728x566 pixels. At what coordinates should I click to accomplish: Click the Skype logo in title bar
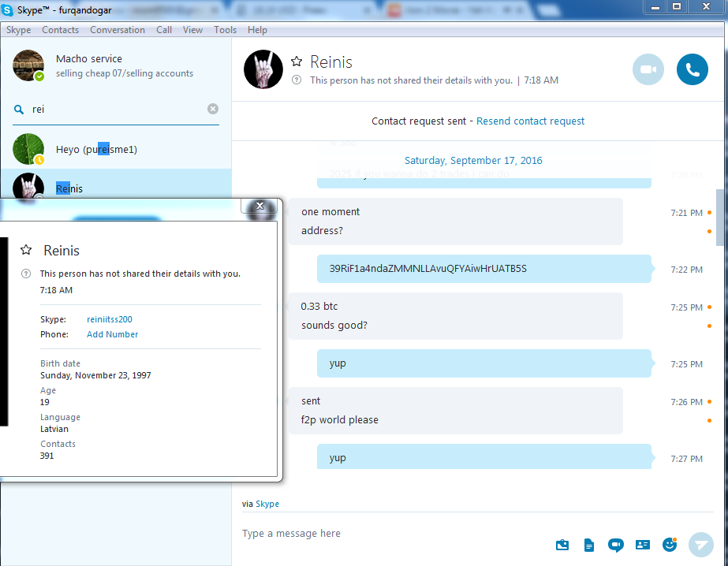pos(7,9)
